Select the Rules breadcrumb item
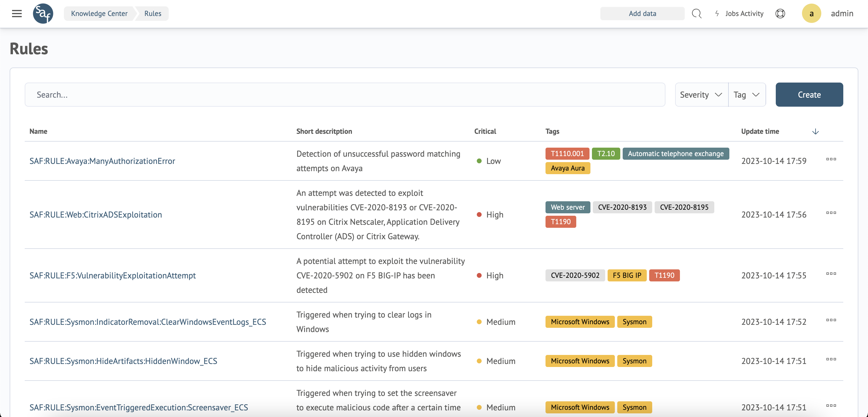The width and height of the screenshot is (868, 417). coord(153,14)
